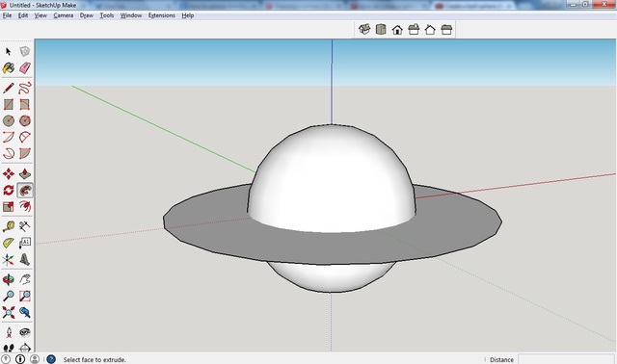Select the Protractor tool
Image resolution: width=617 pixels, height=364 pixels.
coord(9,243)
